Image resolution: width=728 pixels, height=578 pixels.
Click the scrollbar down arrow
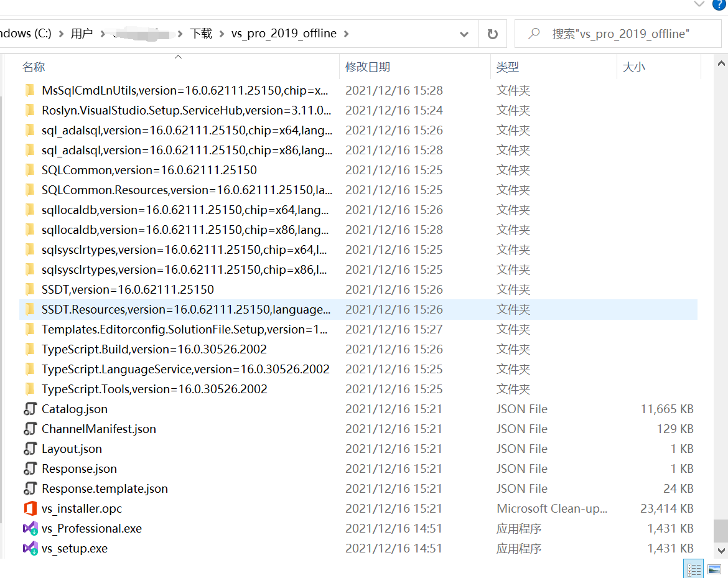pos(721,551)
